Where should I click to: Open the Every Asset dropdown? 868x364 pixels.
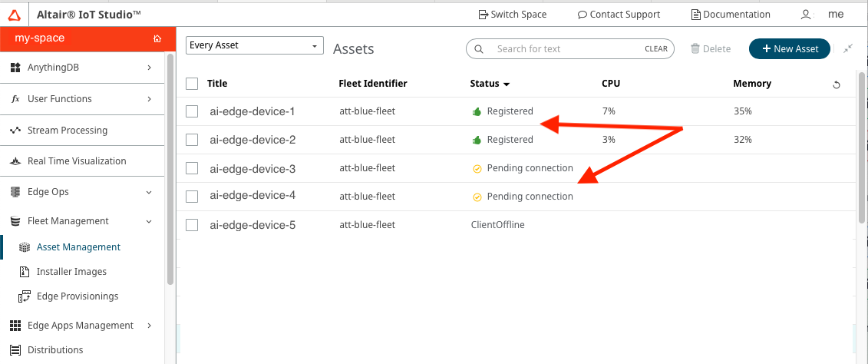(255, 45)
